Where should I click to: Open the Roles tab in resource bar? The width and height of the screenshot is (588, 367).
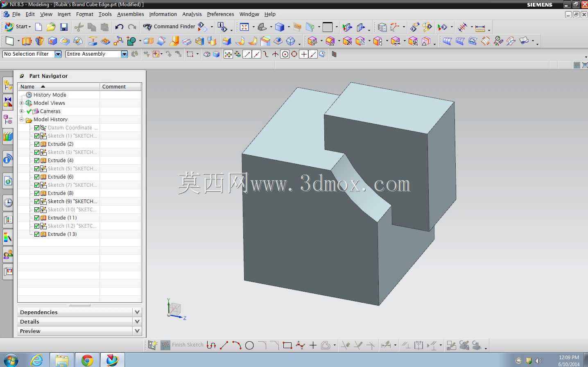[8, 255]
